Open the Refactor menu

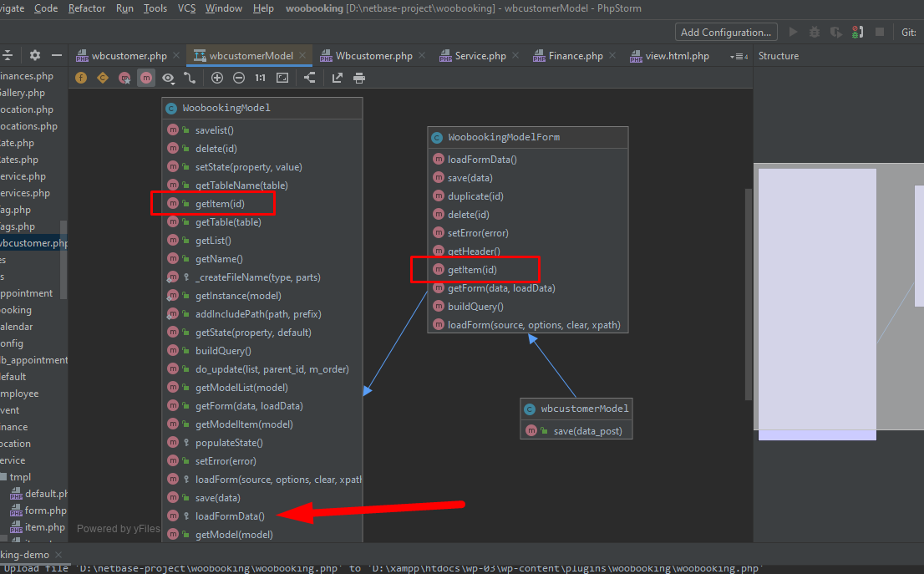[87, 8]
